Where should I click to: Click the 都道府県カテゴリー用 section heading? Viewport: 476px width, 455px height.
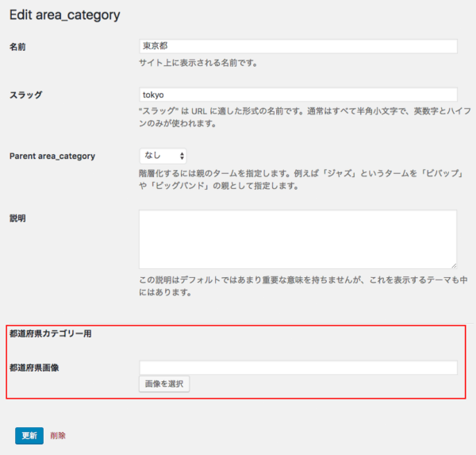tap(51, 334)
